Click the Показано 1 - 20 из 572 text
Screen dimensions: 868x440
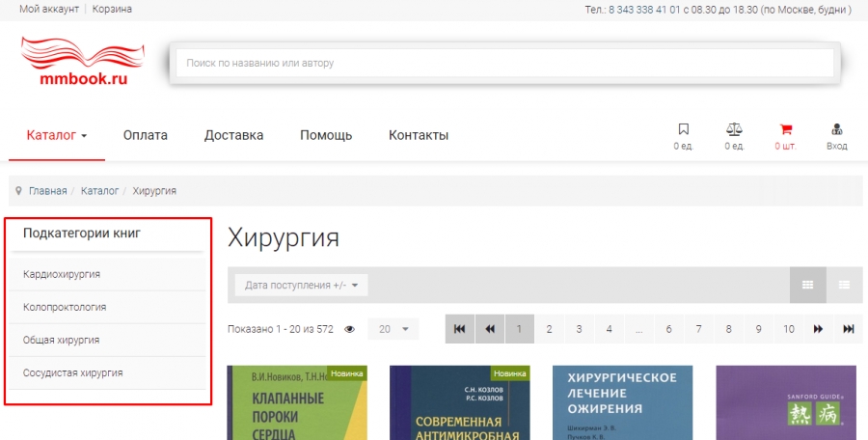point(281,329)
